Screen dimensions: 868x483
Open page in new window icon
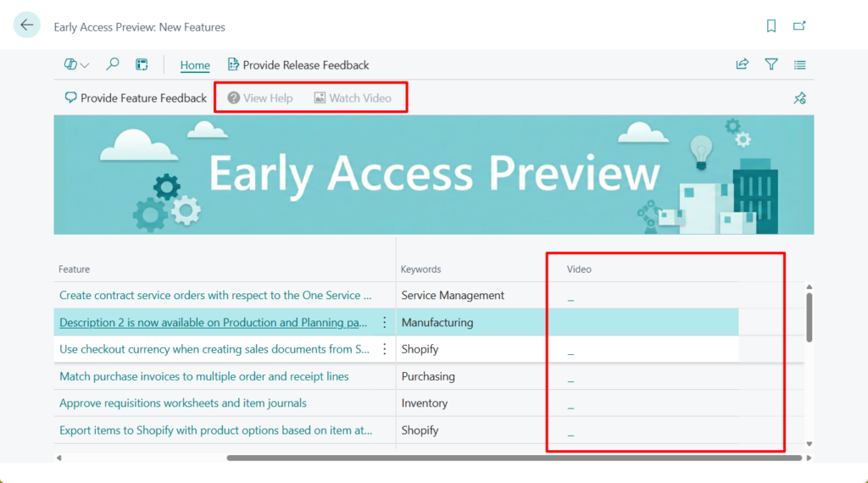click(799, 26)
